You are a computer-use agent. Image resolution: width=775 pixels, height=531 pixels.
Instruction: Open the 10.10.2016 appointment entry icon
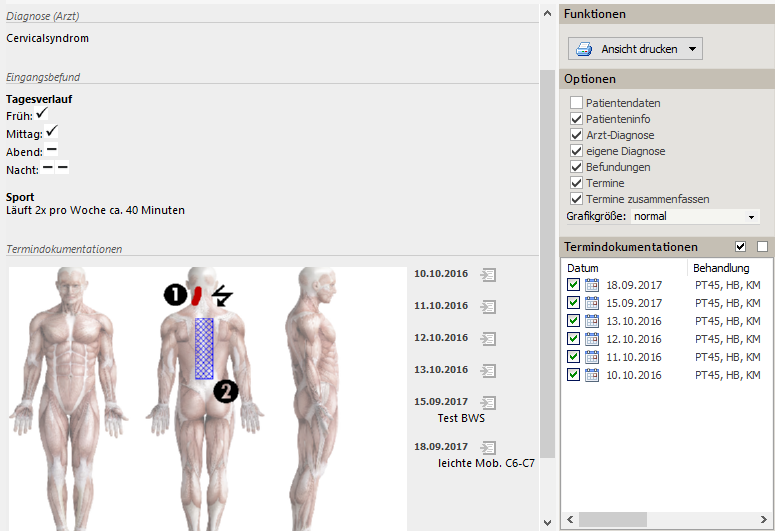[x=488, y=274]
